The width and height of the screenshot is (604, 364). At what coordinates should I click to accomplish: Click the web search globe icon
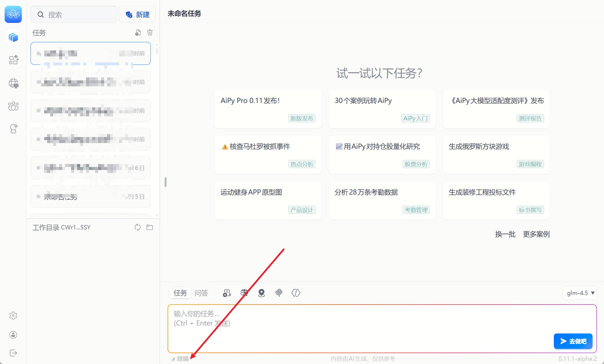tap(244, 293)
